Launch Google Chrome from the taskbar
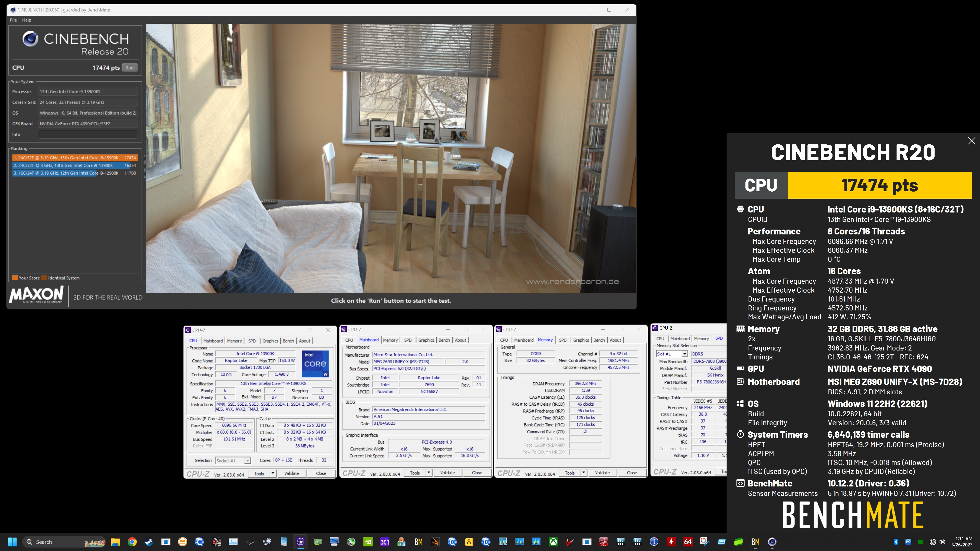Viewport: 980px width, 551px height. pyautogui.click(x=132, y=542)
